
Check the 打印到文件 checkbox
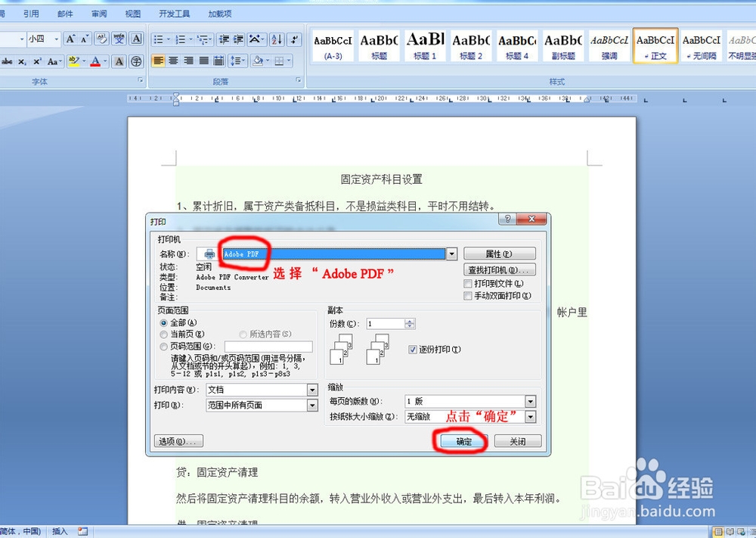(468, 284)
